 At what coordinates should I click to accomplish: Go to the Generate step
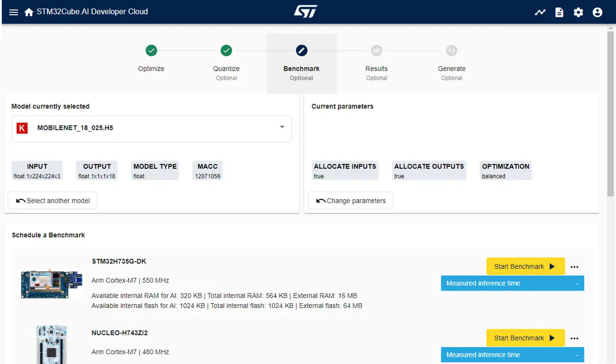[x=452, y=69]
